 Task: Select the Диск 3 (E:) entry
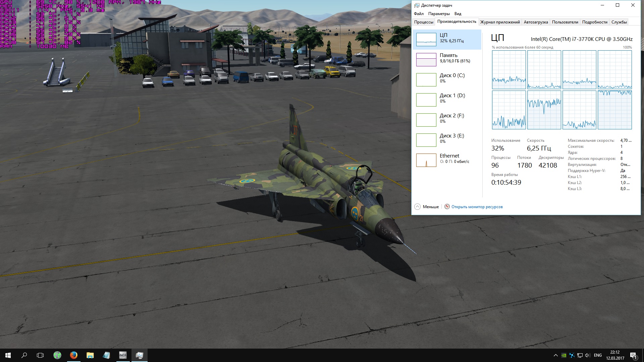tap(447, 140)
